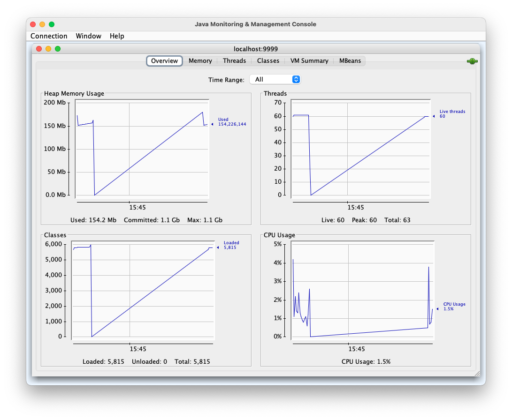Go to the Classes tab
This screenshot has height=420, width=512.
(x=268, y=61)
